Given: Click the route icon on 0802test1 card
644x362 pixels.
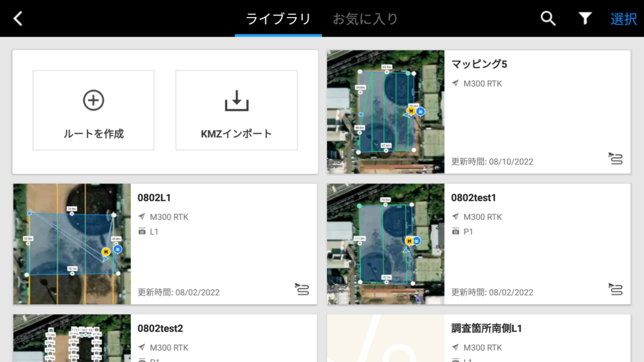Looking at the screenshot, I should [x=616, y=289].
